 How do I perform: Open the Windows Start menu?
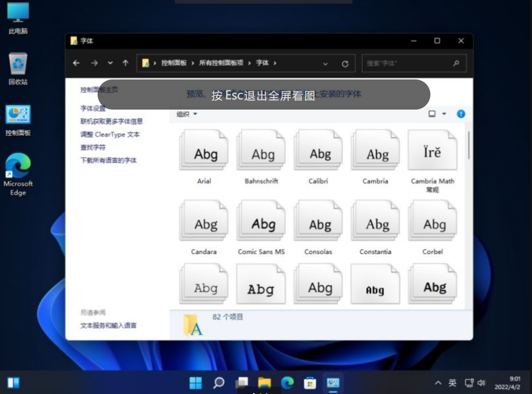pos(195,383)
